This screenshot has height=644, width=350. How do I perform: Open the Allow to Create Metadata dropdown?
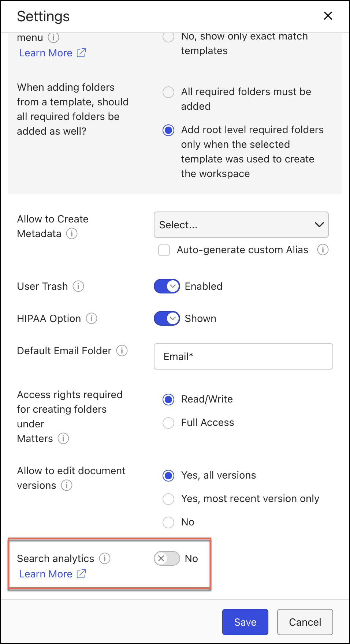pos(241,225)
